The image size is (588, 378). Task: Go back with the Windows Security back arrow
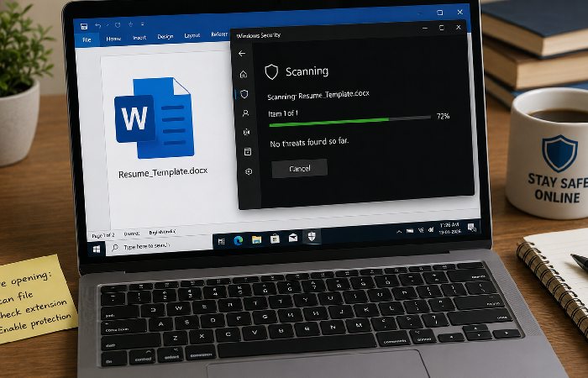tap(242, 54)
